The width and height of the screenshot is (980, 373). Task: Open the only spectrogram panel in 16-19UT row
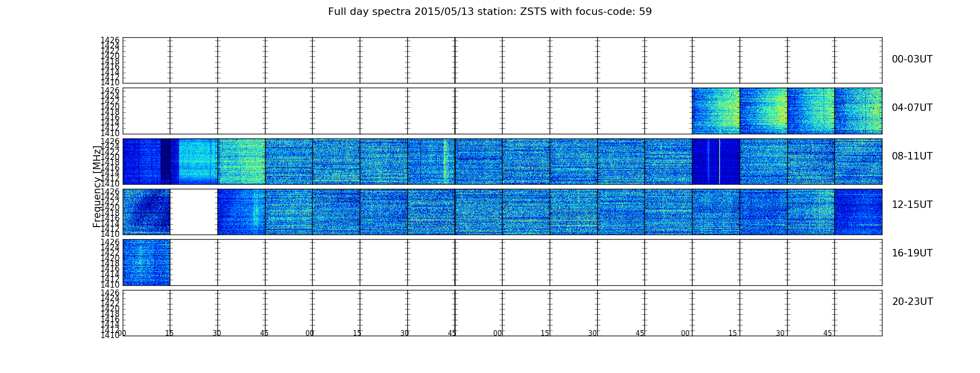146,262
